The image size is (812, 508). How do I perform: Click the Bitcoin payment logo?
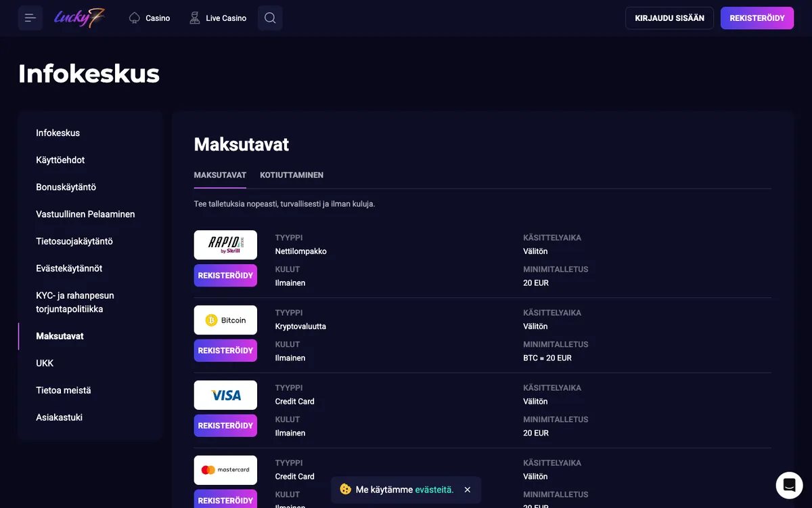tap(225, 320)
